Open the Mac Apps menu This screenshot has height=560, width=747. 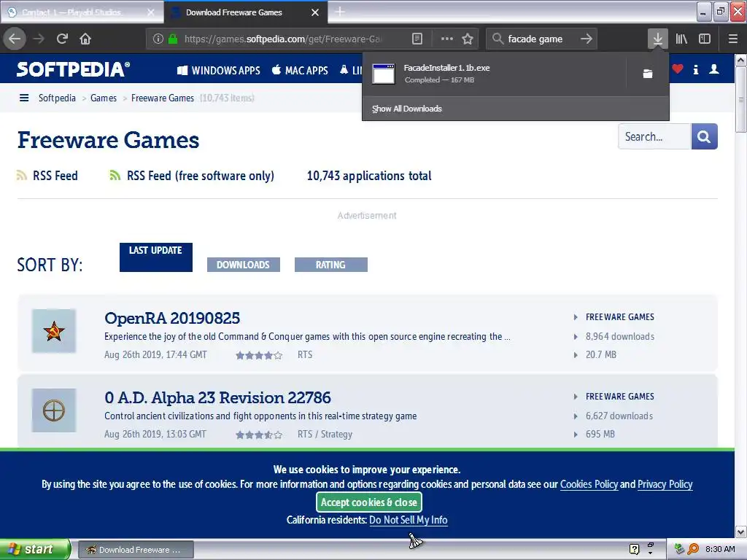300,71
